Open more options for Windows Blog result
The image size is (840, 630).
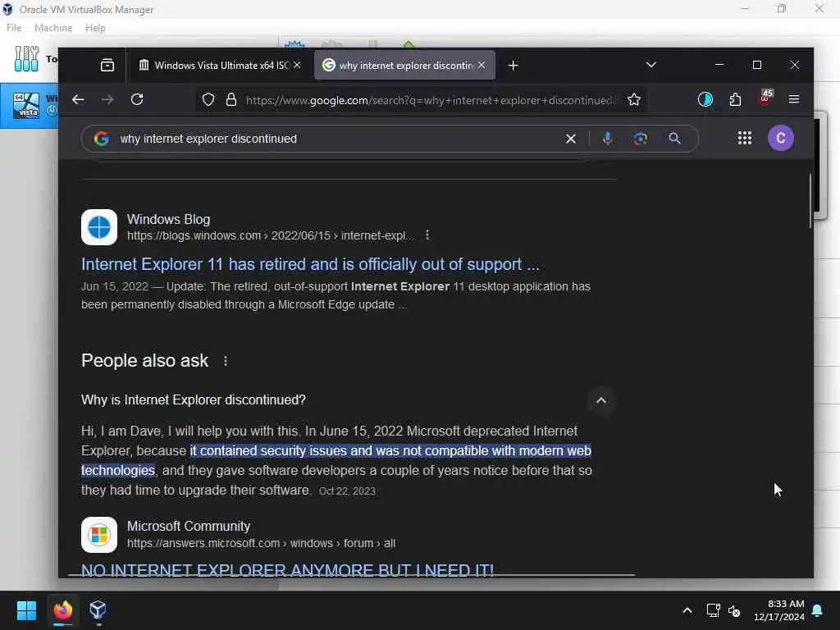[427, 235]
